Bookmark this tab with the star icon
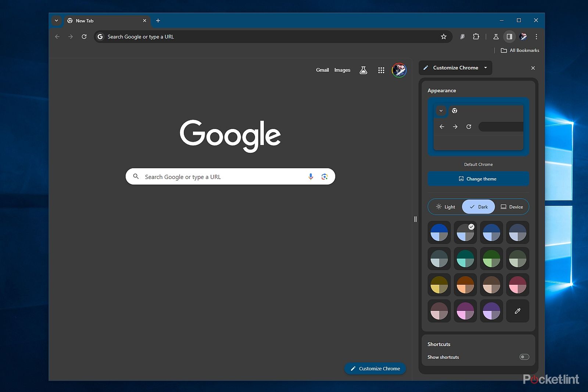 tap(444, 37)
